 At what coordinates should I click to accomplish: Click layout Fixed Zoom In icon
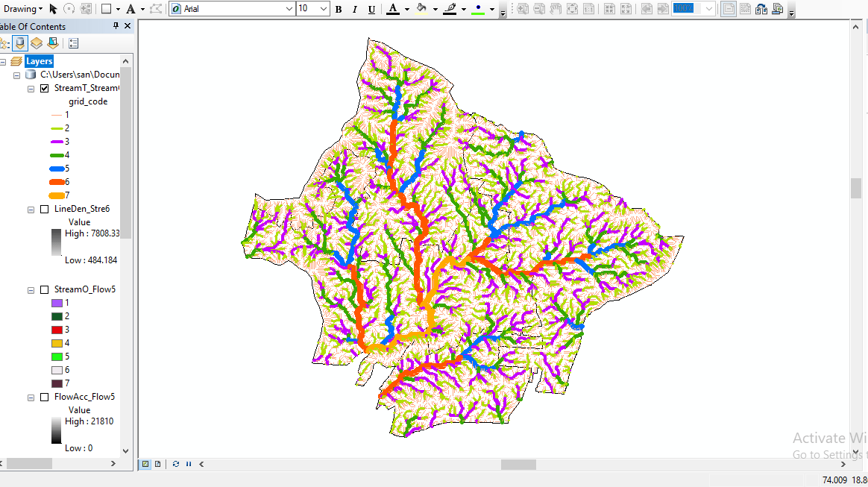point(609,9)
